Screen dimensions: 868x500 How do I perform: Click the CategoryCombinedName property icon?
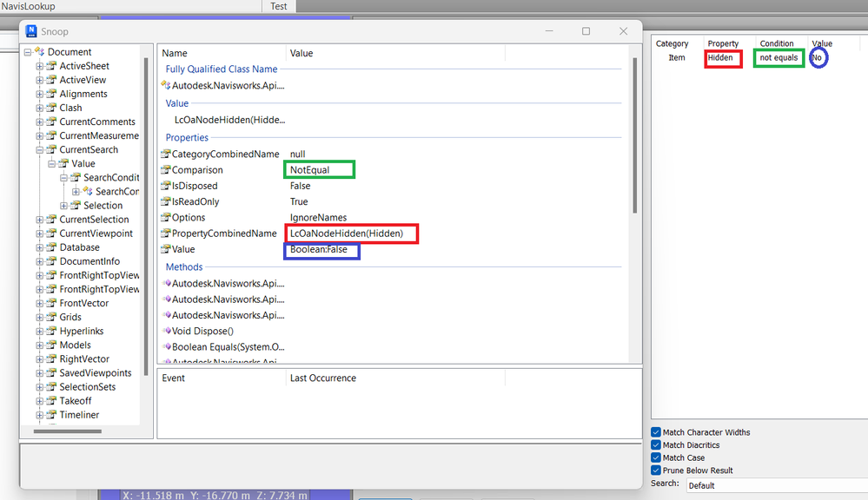tap(165, 154)
